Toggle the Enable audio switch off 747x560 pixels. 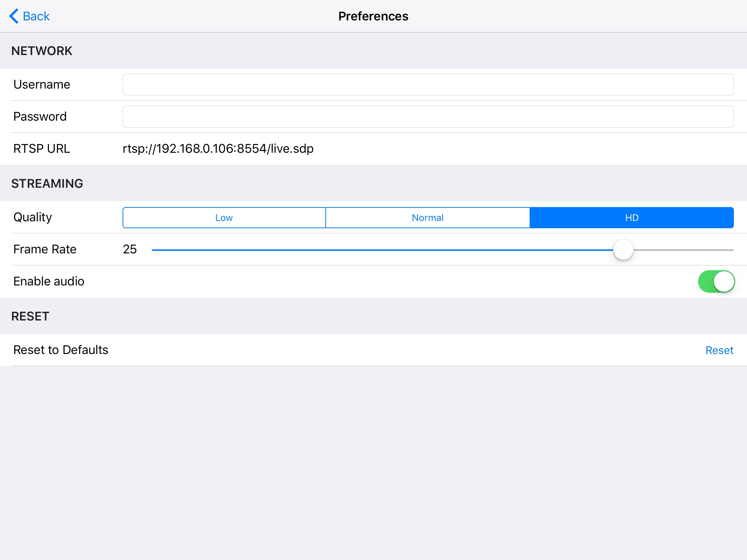[716, 281]
